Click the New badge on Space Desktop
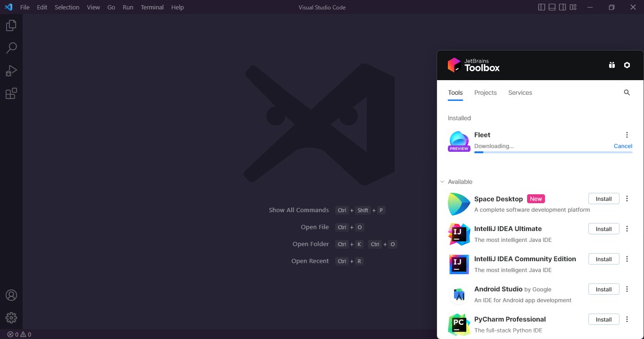 [536, 198]
